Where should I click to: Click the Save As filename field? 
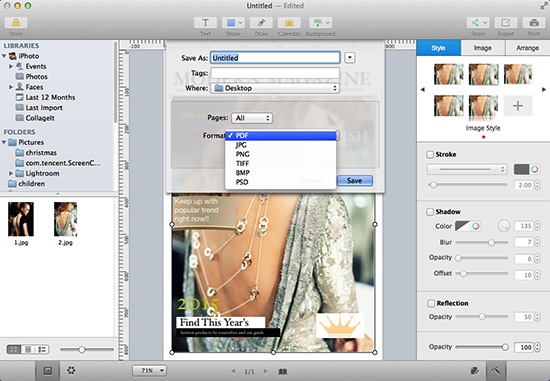click(275, 58)
